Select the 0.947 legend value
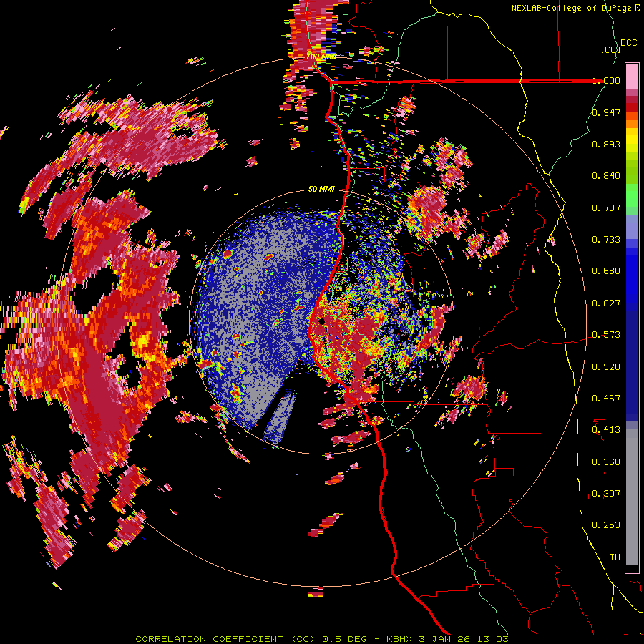 click(606, 112)
